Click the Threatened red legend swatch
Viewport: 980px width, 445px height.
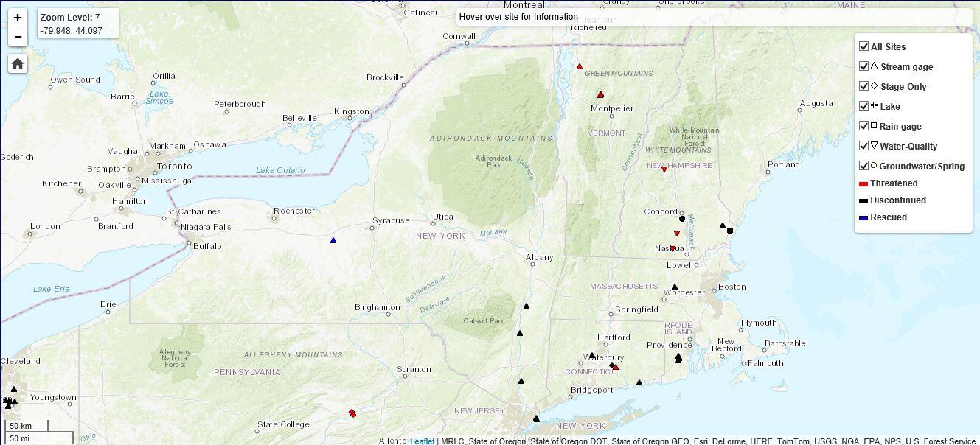pyautogui.click(x=863, y=184)
